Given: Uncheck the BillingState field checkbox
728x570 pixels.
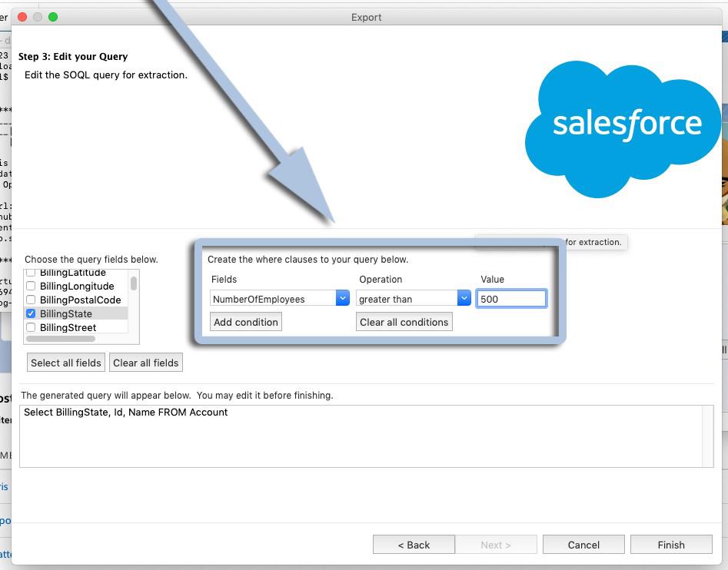Looking at the screenshot, I should coord(31,313).
